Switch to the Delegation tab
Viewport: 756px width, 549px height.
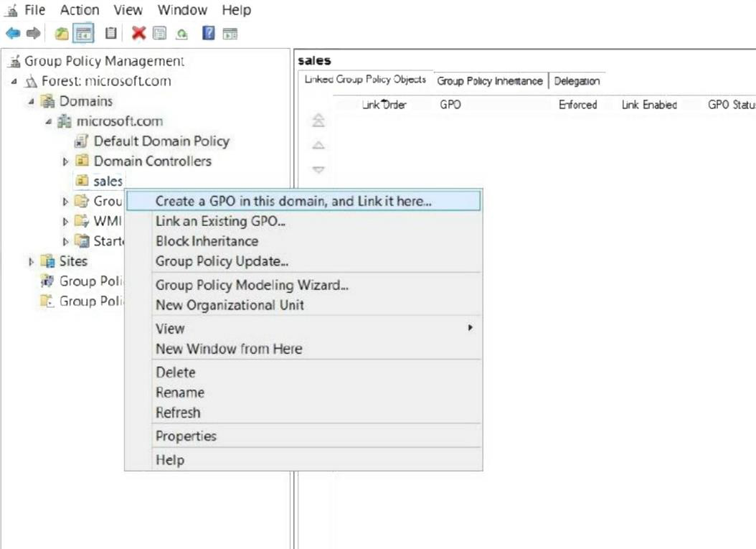click(577, 81)
